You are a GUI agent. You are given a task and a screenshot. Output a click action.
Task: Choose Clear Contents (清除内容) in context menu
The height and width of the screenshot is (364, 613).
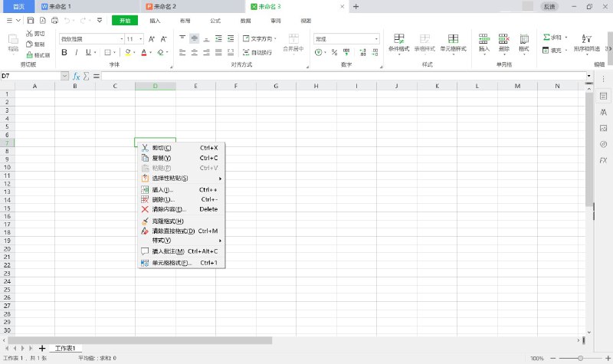point(182,209)
